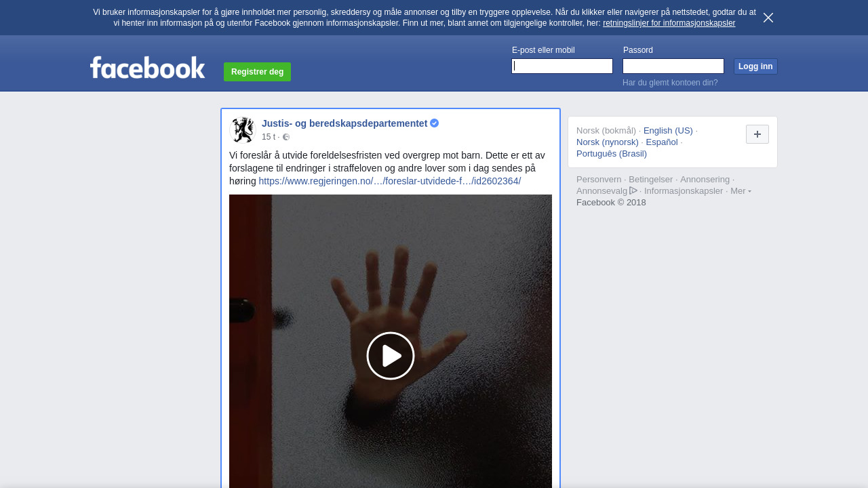Viewport: 868px width, 488px height.
Task: Click the AdChoices triangle icon
Action: [x=633, y=190]
